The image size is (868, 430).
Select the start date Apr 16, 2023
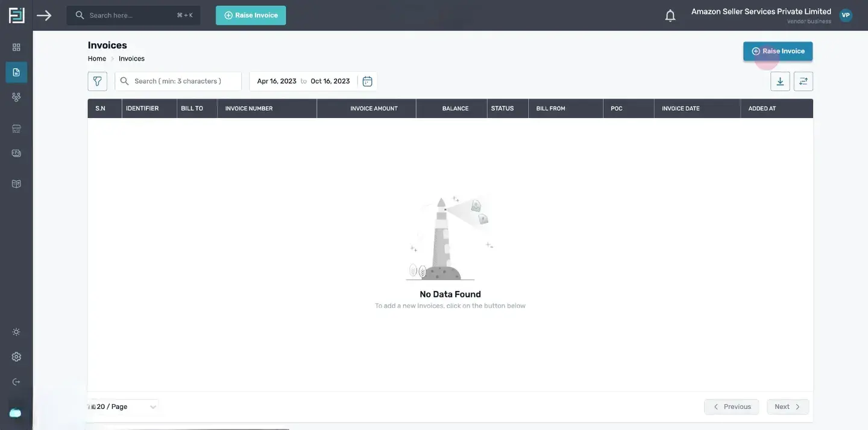[277, 81]
